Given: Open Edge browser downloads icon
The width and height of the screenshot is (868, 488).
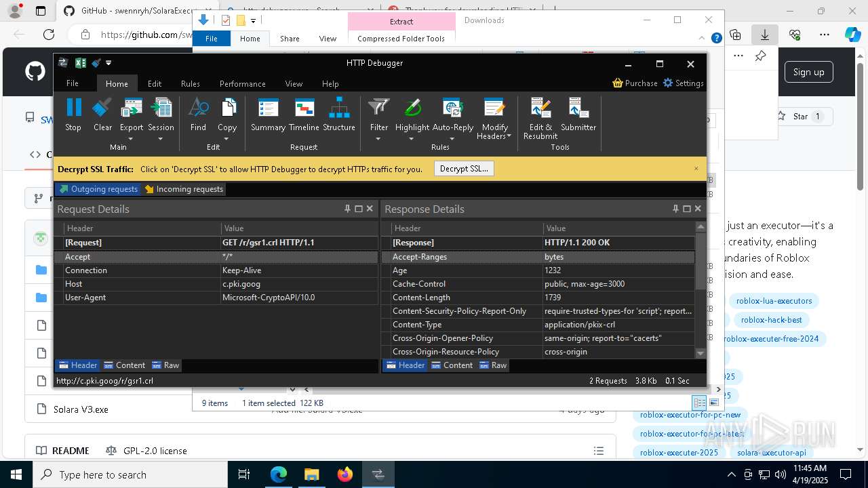Looking at the screenshot, I should click(x=764, y=35).
